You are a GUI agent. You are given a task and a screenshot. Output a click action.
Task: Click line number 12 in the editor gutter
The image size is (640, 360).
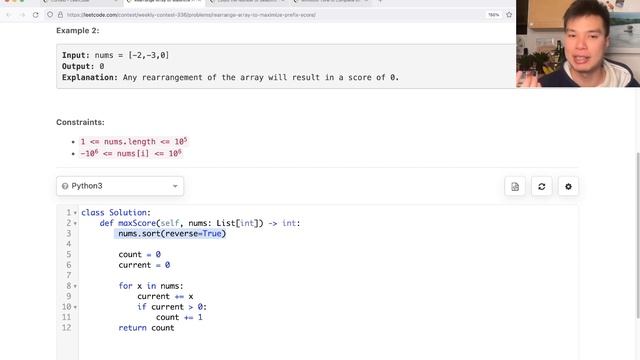coord(67,328)
